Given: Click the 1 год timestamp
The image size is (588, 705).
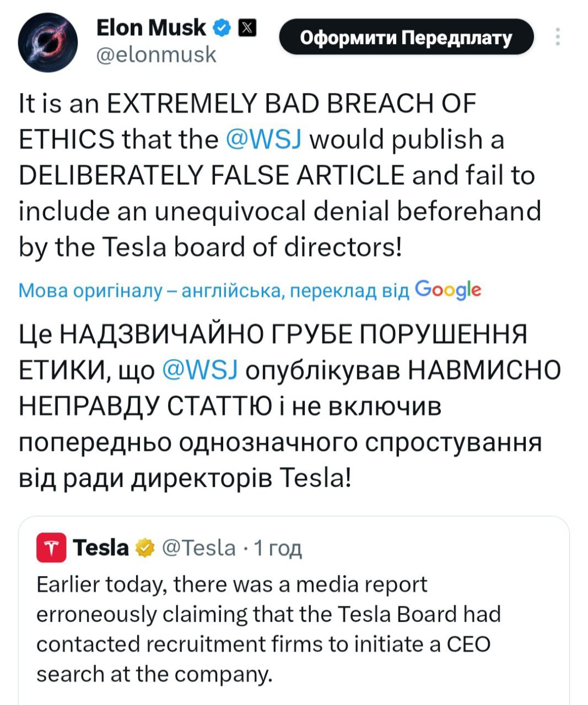Looking at the screenshot, I should tap(277, 548).
